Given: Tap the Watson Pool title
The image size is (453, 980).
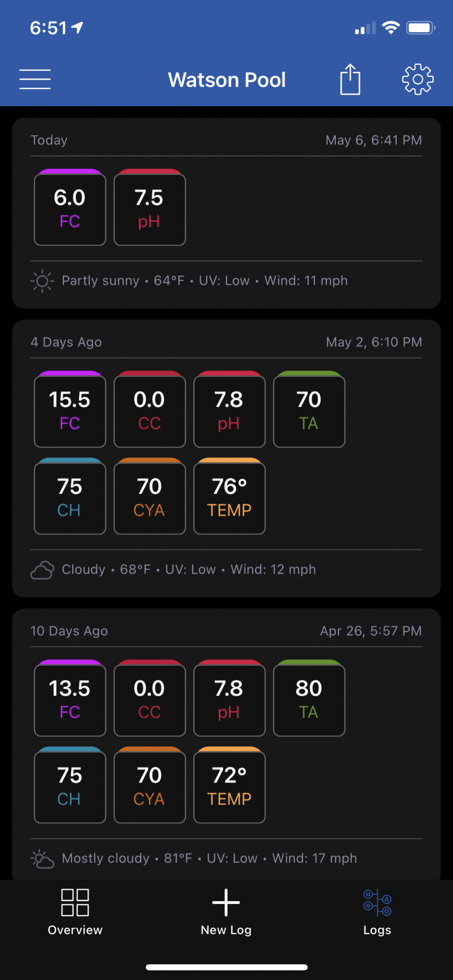Looking at the screenshot, I should coord(226,79).
